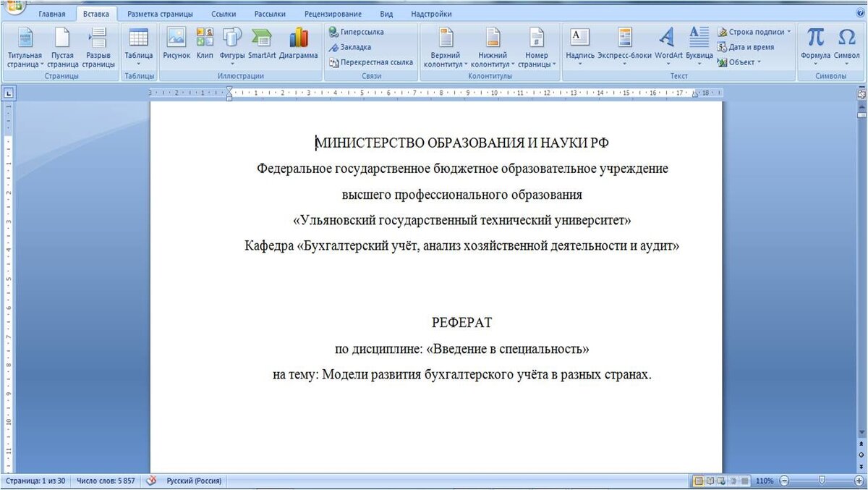Open the Фигуры shapes gallery
Viewport: 868px width, 490px height.
point(232,47)
